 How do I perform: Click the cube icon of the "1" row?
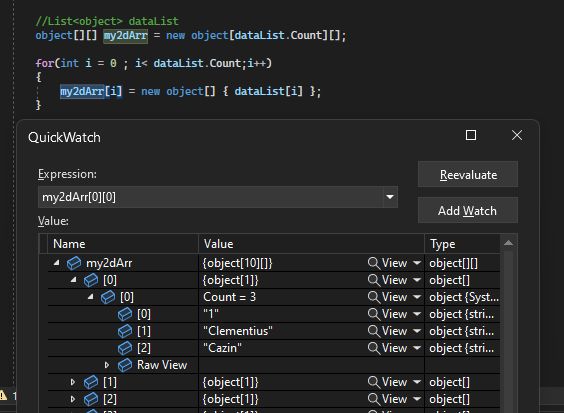(125, 314)
